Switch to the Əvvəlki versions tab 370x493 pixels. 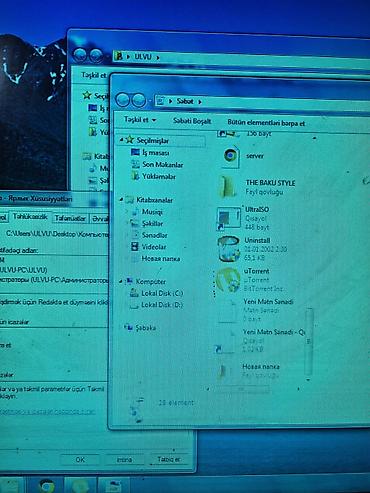(x=100, y=219)
